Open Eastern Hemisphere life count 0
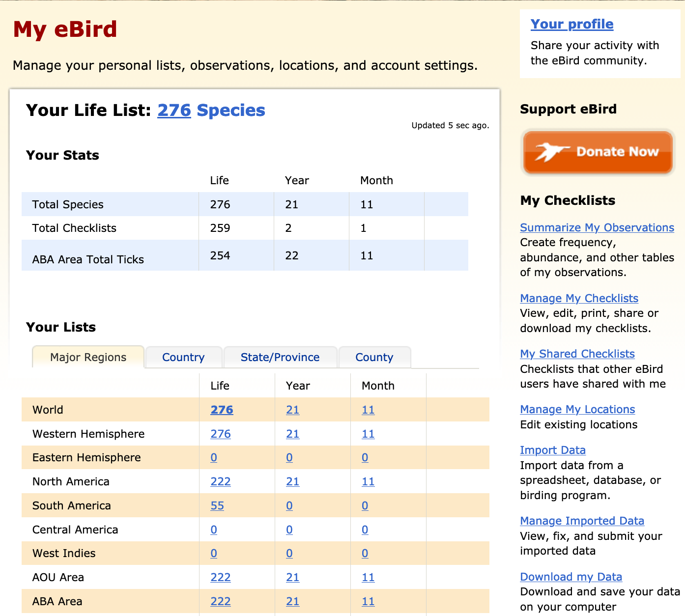Viewport: 685px width, 616px height. [214, 457]
